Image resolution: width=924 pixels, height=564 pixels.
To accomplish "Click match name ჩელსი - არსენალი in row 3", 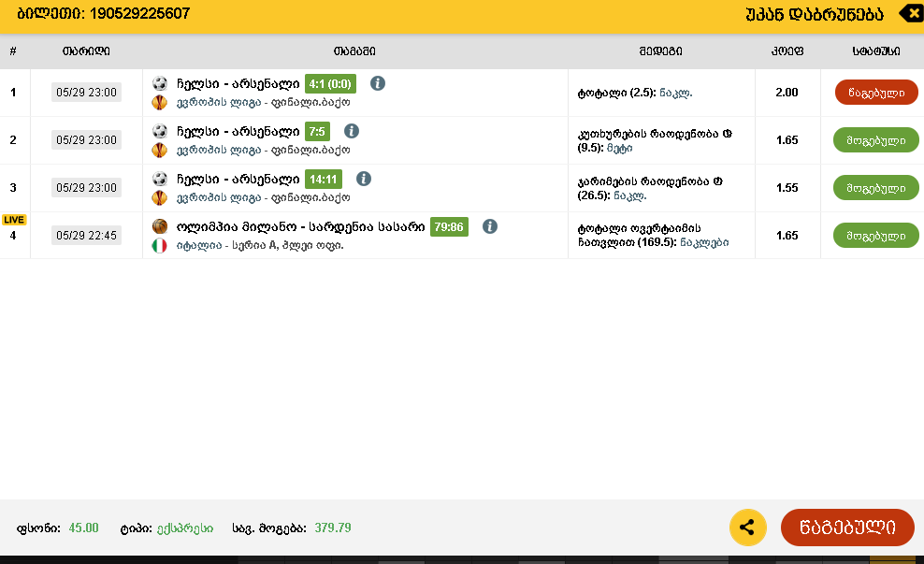I will [x=238, y=180].
